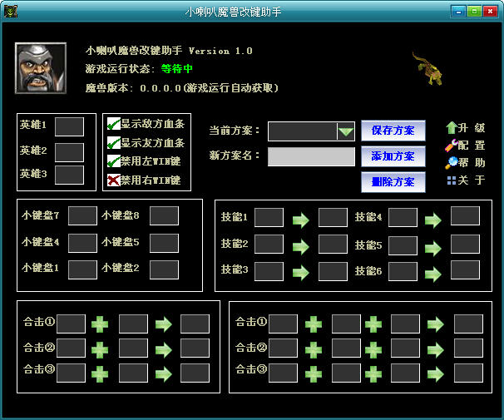Expand the 当前方案 dropdown arrow
This screenshot has width=504, height=420.
click(346, 131)
